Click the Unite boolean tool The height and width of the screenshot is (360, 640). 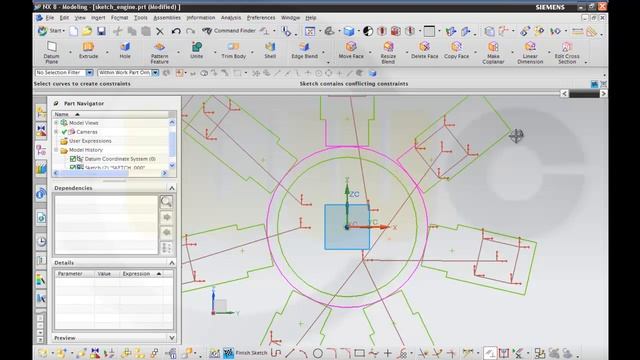coord(196,50)
